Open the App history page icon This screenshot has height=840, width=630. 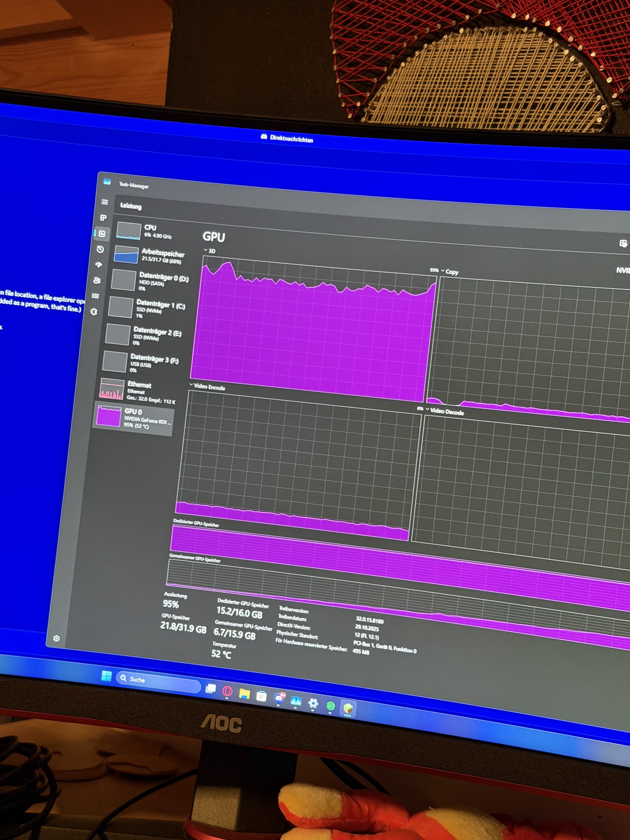click(100, 249)
